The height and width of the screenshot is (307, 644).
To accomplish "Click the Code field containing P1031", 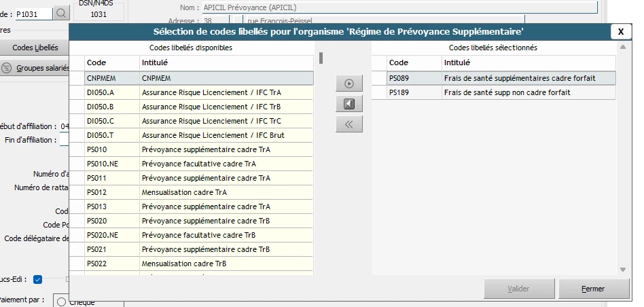I will coord(33,12).
